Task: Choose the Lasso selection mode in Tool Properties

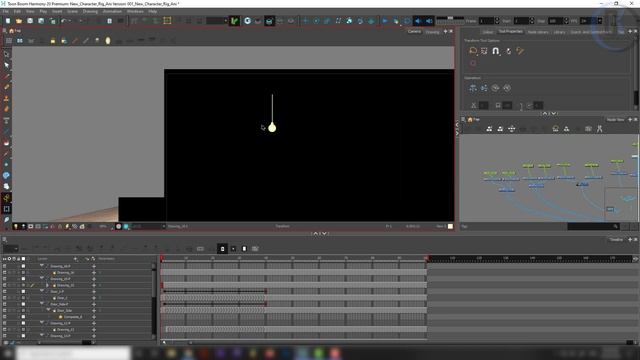Action: click(x=473, y=51)
